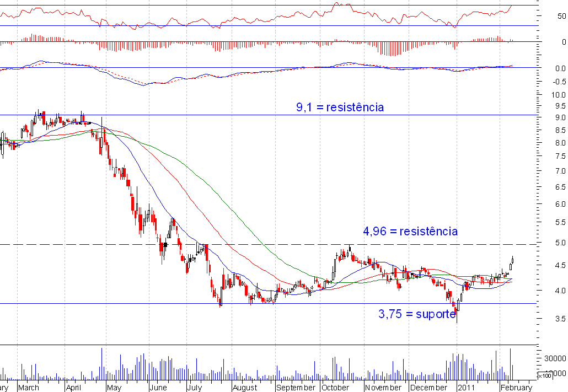The image size is (568, 392).
Task: Click the 4.0 price scale label
Action: click(560, 291)
